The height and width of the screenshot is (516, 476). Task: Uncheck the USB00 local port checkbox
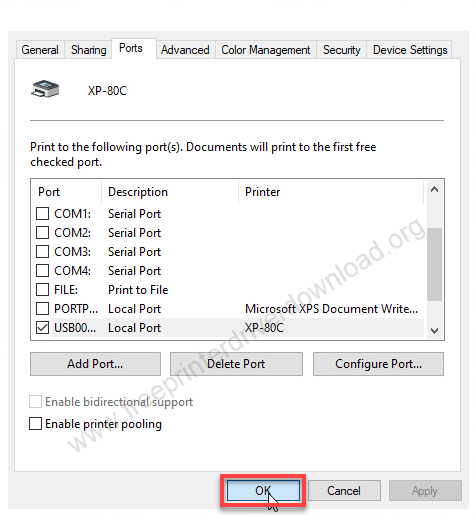pos(42,328)
